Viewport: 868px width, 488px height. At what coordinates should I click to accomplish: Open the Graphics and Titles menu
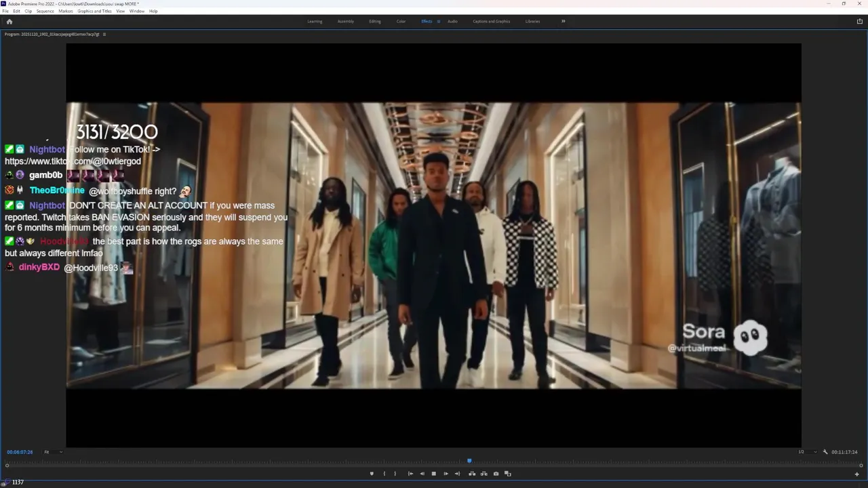click(95, 11)
